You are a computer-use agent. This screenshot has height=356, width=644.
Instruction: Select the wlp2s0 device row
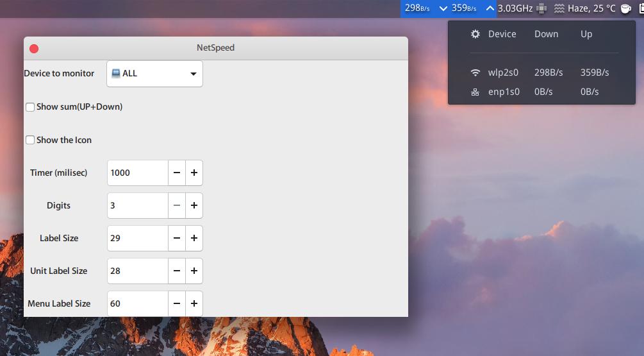[x=541, y=72]
